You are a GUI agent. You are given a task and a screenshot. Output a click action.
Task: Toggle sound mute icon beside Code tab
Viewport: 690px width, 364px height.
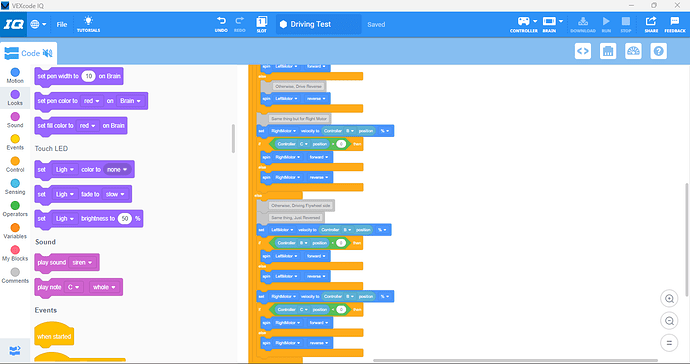click(x=48, y=53)
